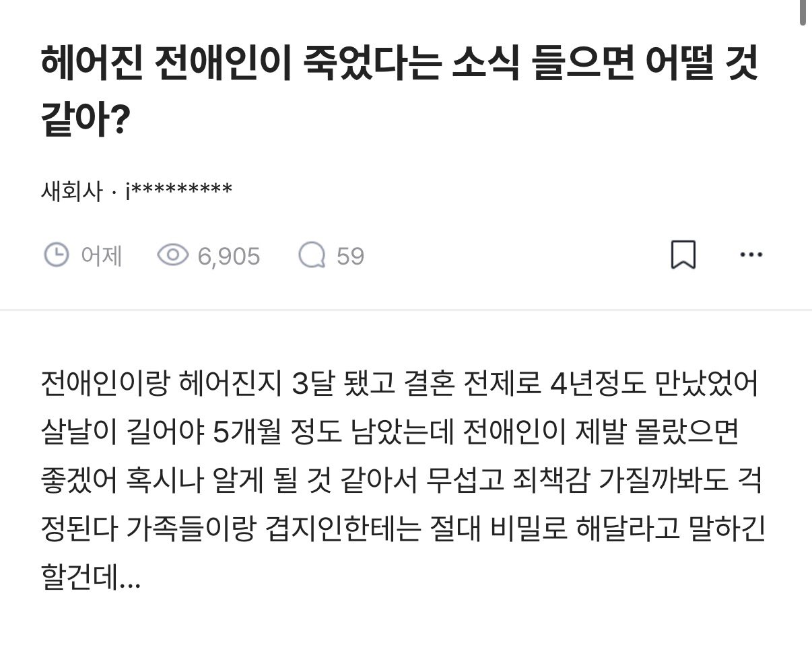812x645 pixels.
Task: Click the eye view-count icon
Action: 172,256
